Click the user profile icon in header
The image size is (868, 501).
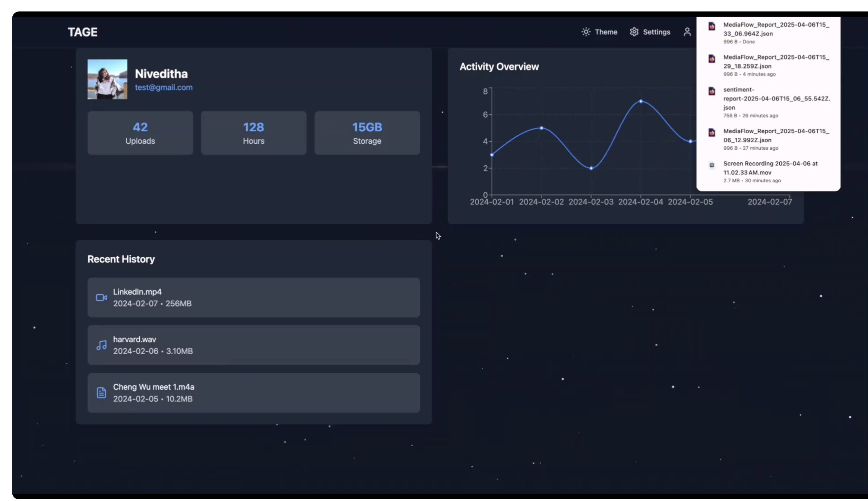pos(687,32)
